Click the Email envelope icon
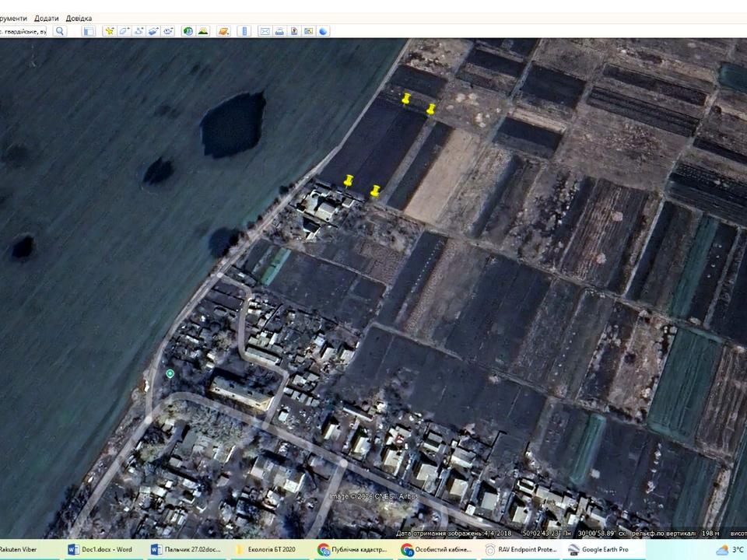The height and width of the screenshot is (560, 747). coord(265,31)
